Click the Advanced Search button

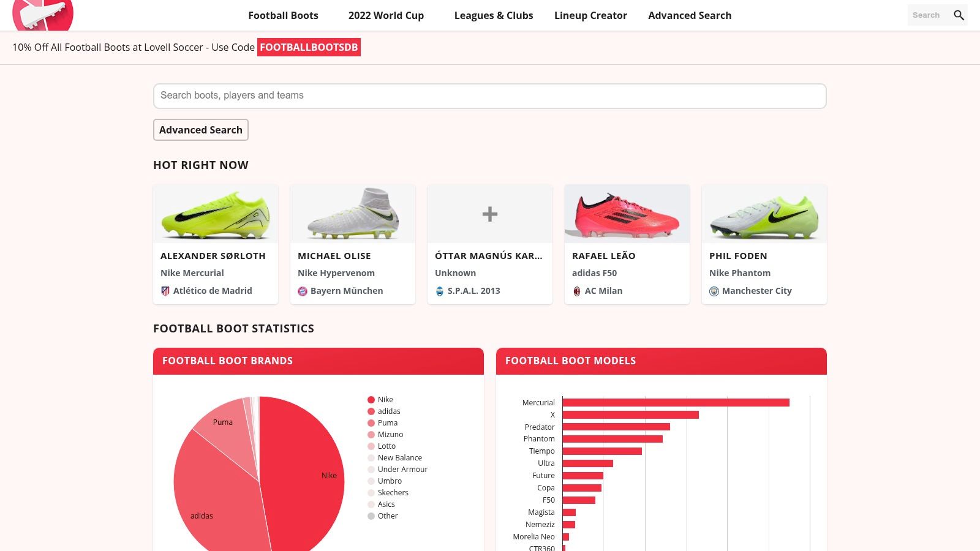tap(200, 130)
